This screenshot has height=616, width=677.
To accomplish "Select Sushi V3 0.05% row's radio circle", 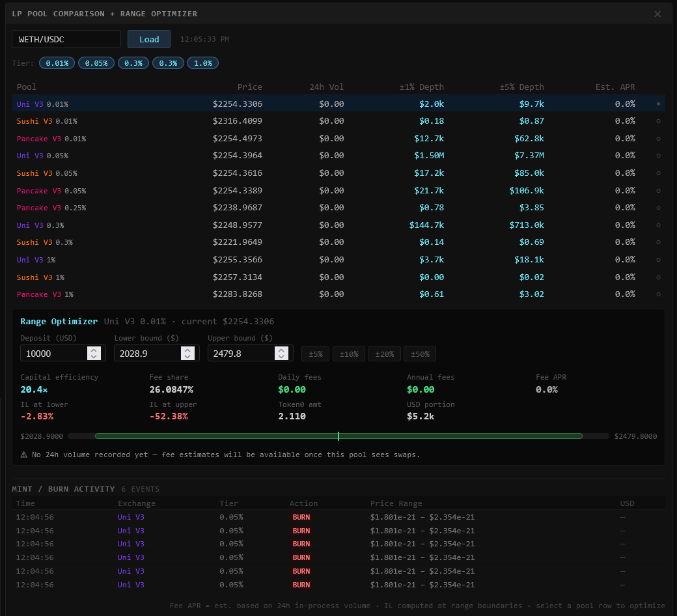I will 658,173.
